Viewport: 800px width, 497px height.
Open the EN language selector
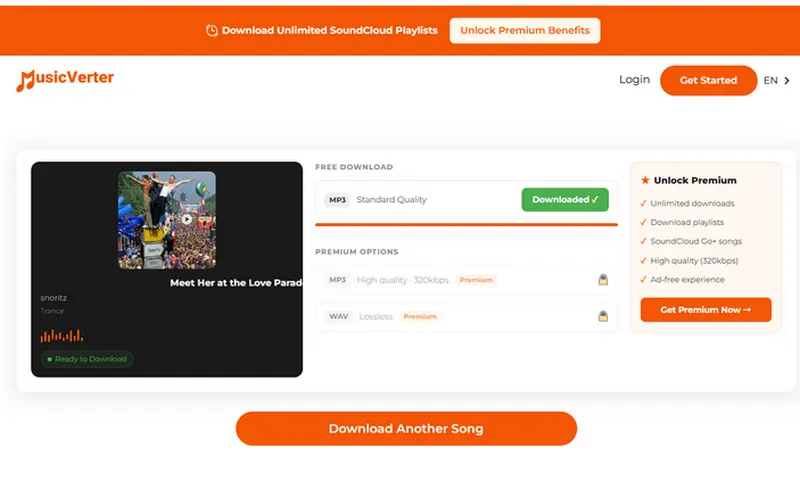click(777, 81)
